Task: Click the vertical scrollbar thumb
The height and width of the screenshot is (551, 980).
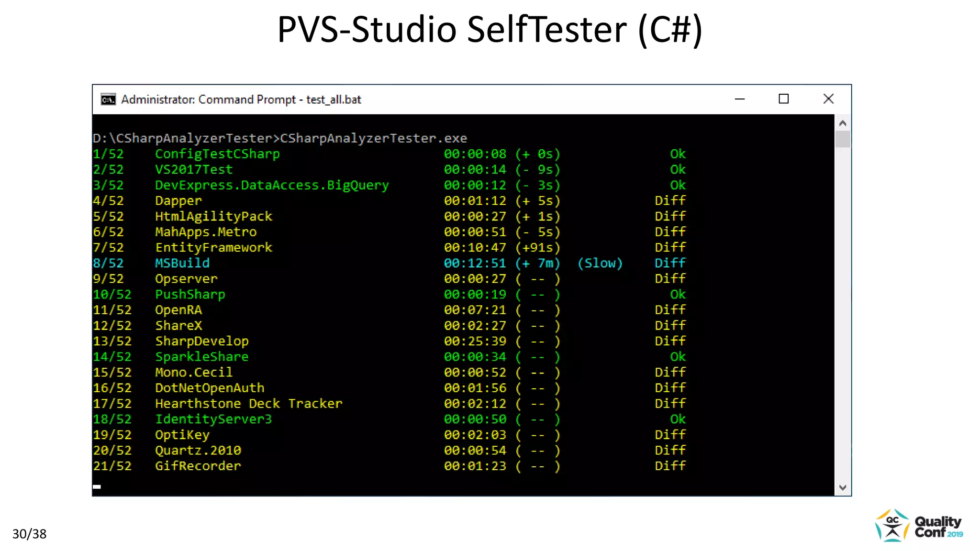Action: point(843,139)
